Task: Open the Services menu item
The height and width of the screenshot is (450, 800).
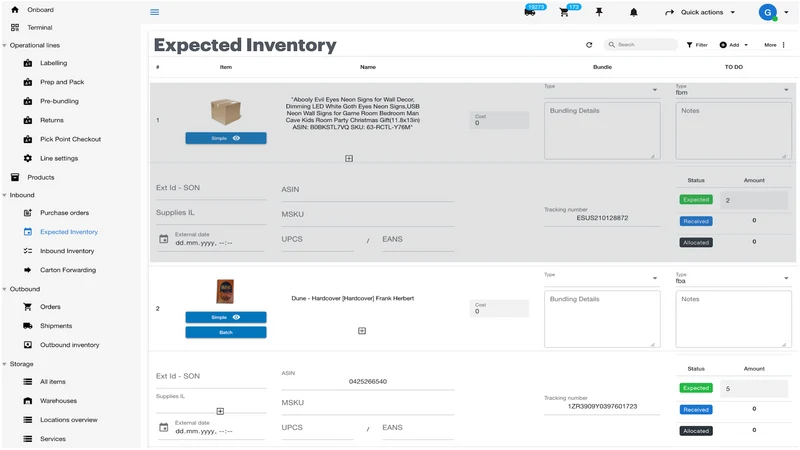Action: (53, 439)
